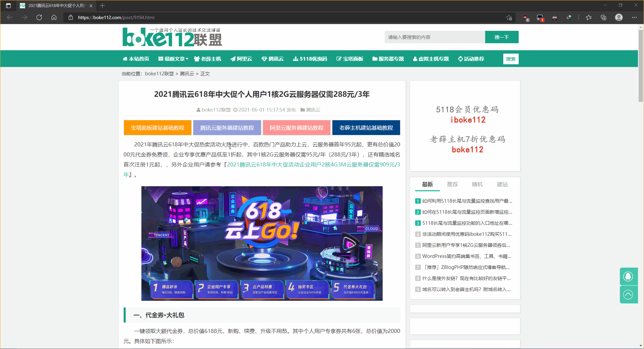
Task: Click the 5118会员优惠码 sidebar ad
Action: (x=467, y=115)
